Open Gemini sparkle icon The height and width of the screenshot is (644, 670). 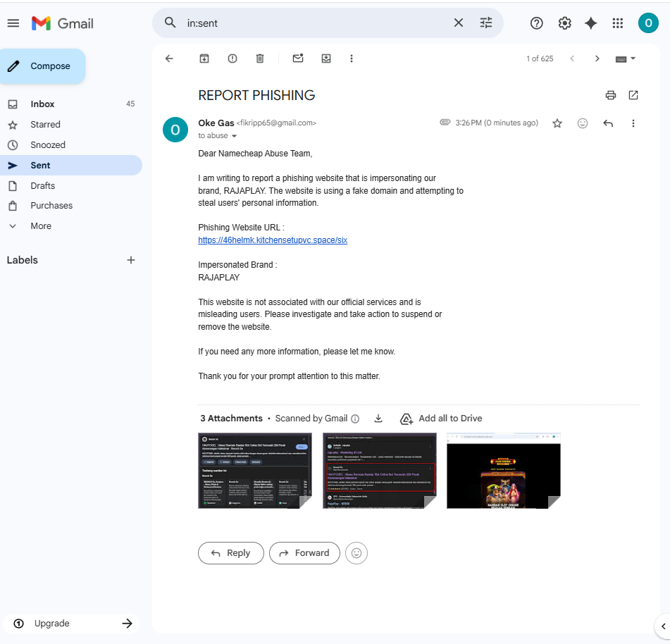pyautogui.click(x=590, y=23)
